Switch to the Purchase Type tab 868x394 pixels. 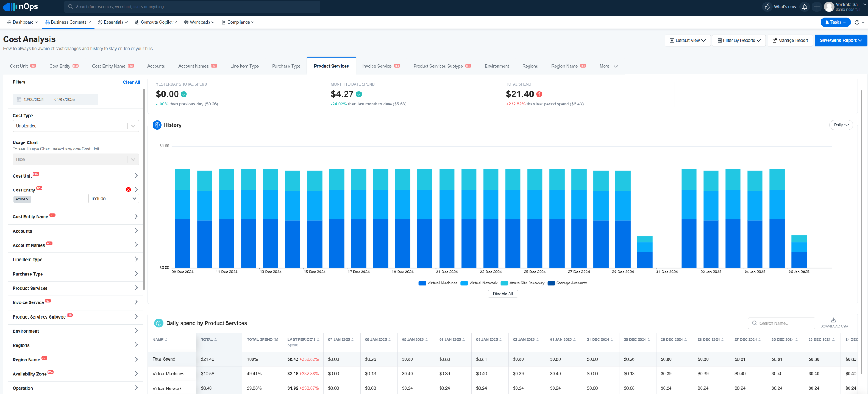[286, 66]
